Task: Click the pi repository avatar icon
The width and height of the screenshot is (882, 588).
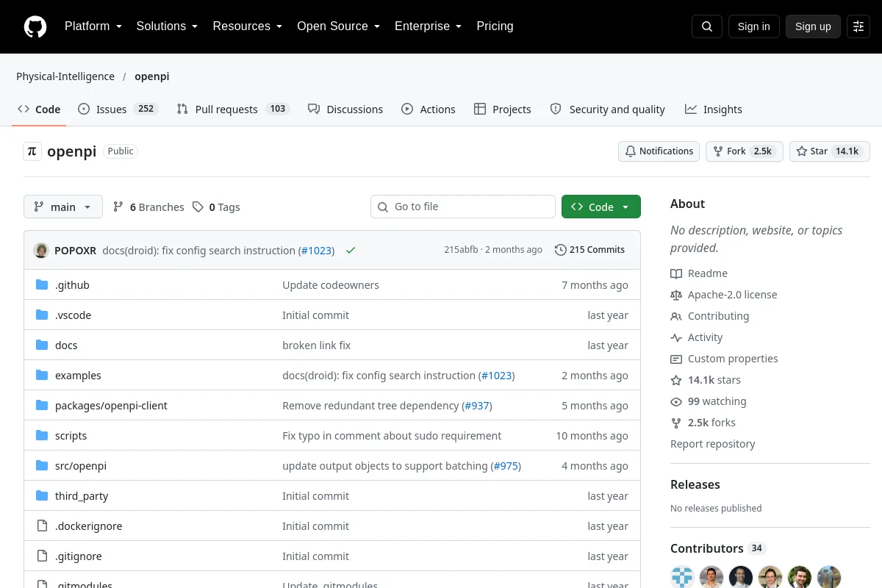Action: click(x=32, y=151)
